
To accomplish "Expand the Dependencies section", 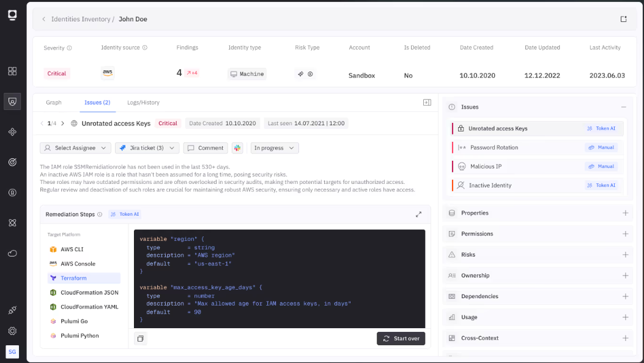I will [625, 296].
